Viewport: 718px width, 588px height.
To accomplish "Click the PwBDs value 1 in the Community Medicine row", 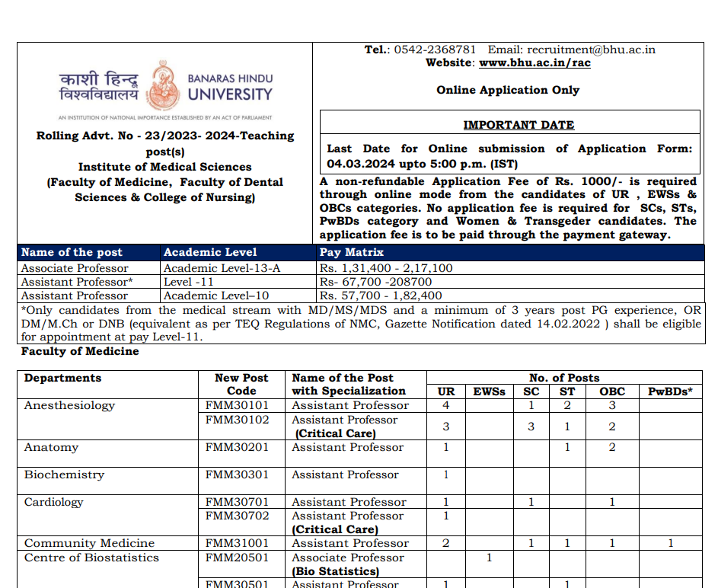I will pyautogui.click(x=670, y=543).
